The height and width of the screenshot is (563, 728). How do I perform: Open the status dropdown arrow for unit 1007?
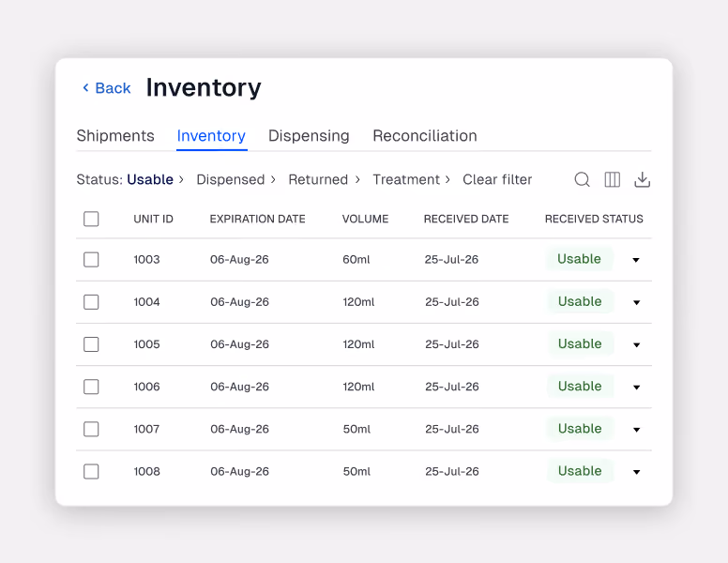point(637,430)
